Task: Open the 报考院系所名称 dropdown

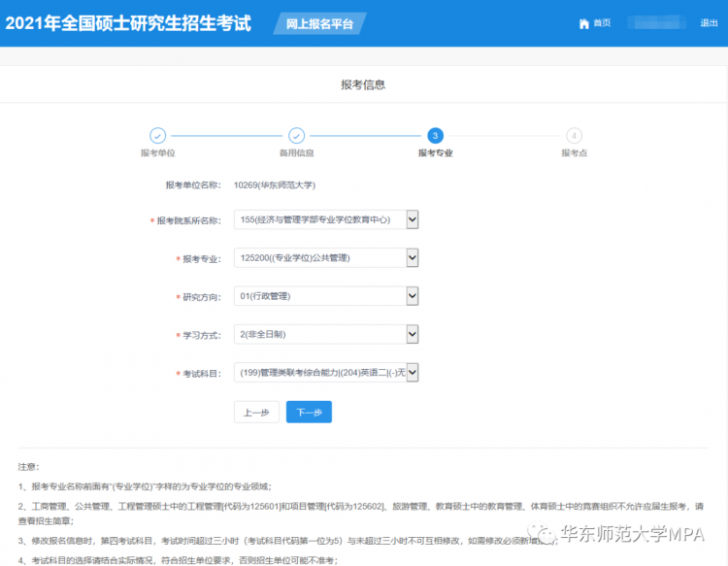Action: tap(326, 220)
